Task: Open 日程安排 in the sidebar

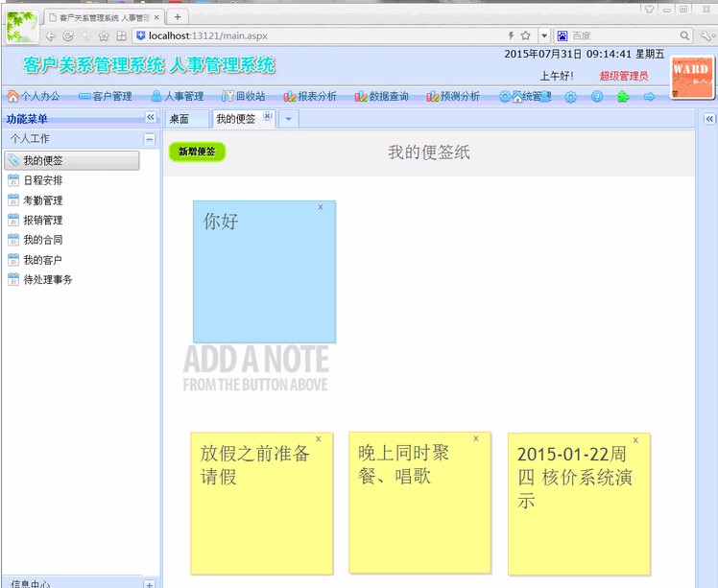Action: [x=43, y=180]
